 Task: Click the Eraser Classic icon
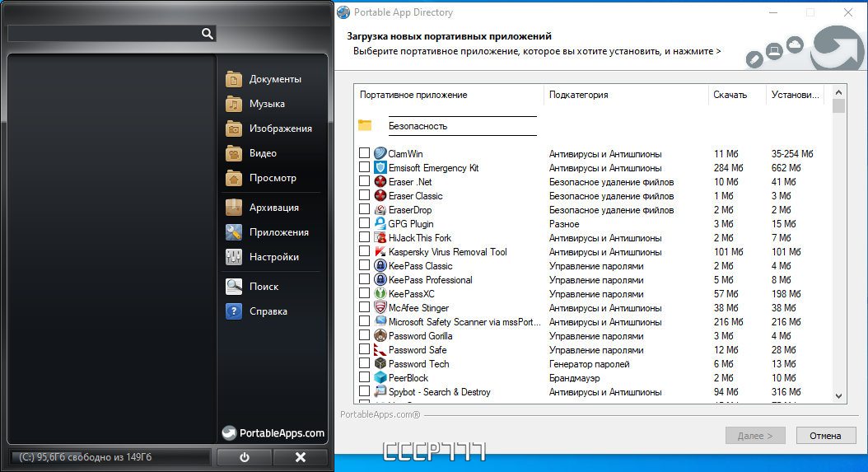point(380,195)
